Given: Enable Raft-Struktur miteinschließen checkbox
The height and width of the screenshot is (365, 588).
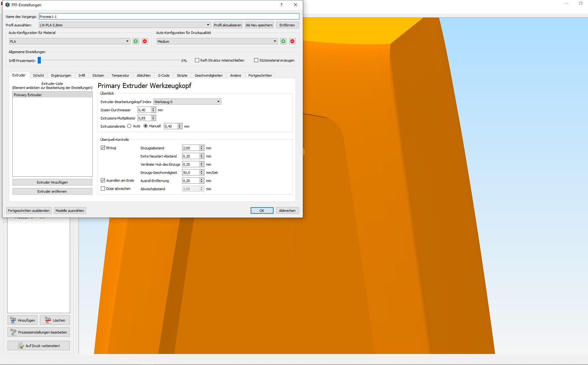Looking at the screenshot, I should 197,60.
